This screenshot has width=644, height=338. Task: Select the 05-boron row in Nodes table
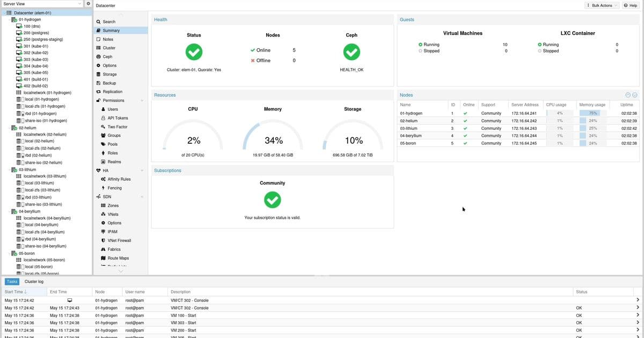[519, 143]
